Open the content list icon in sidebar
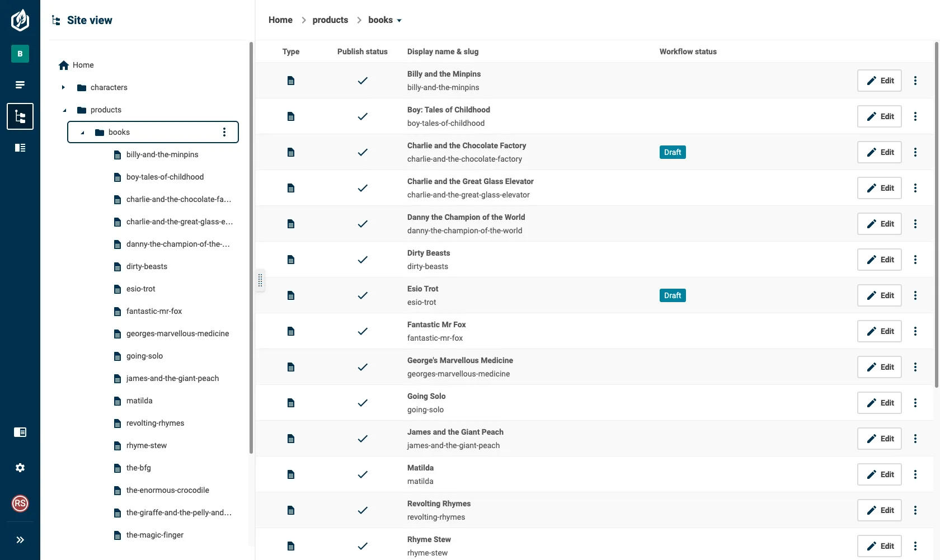Screen dimensions: 940x560 click(20, 85)
